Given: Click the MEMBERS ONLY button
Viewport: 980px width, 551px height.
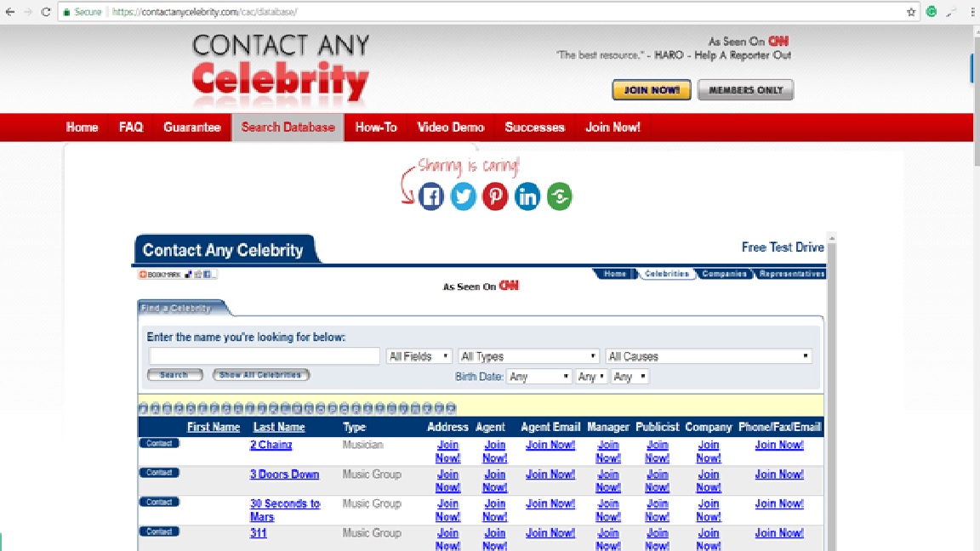Looking at the screenshot, I should (745, 90).
